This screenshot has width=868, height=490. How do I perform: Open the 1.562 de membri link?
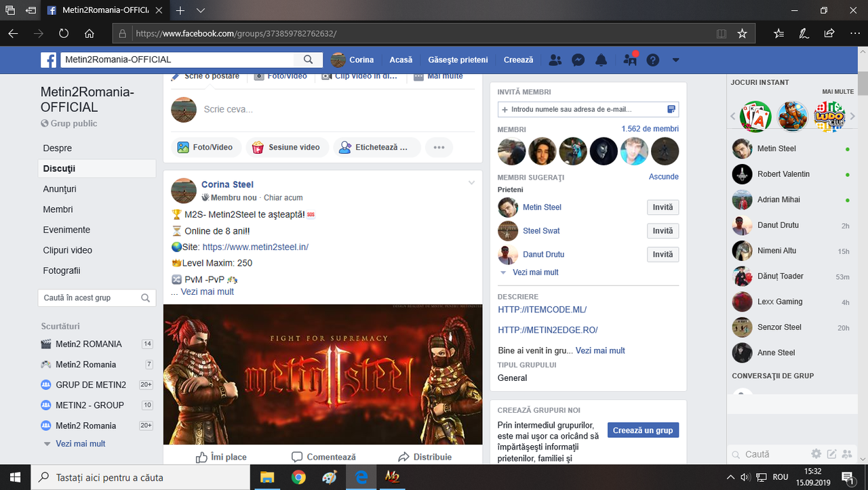[650, 129]
